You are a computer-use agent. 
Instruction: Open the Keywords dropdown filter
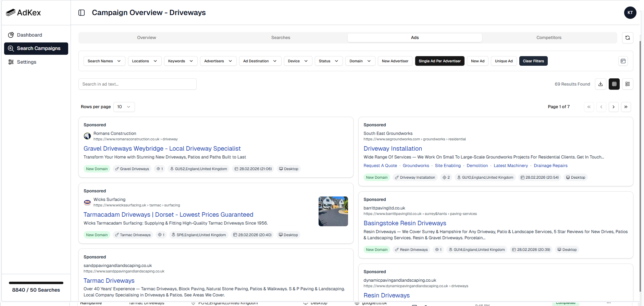click(x=181, y=61)
